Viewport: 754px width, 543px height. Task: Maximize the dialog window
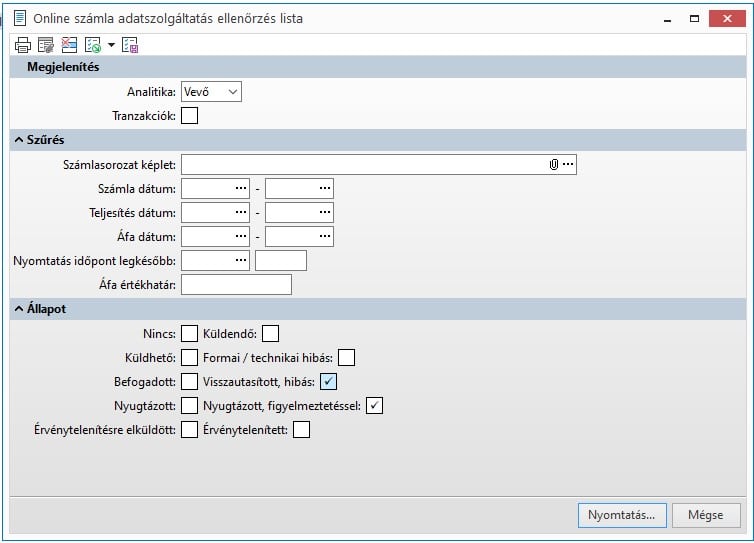(x=694, y=19)
